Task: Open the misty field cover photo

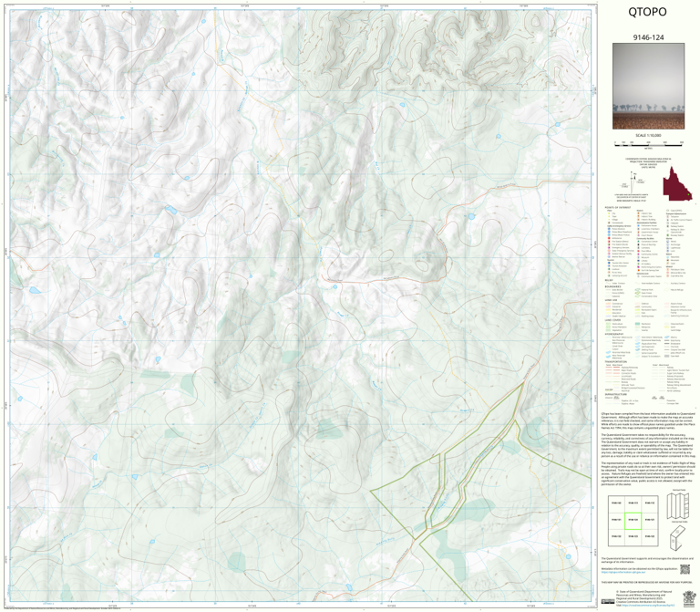Action: click(648, 87)
